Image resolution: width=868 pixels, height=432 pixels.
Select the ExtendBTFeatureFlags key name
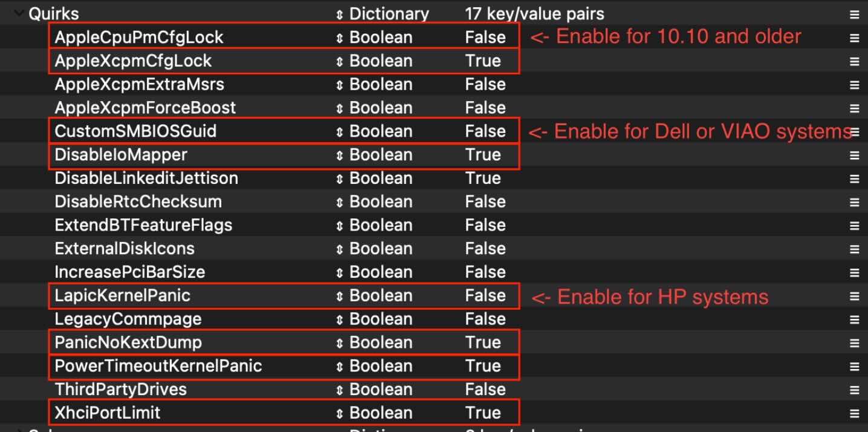pyautogui.click(x=143, y=225)
